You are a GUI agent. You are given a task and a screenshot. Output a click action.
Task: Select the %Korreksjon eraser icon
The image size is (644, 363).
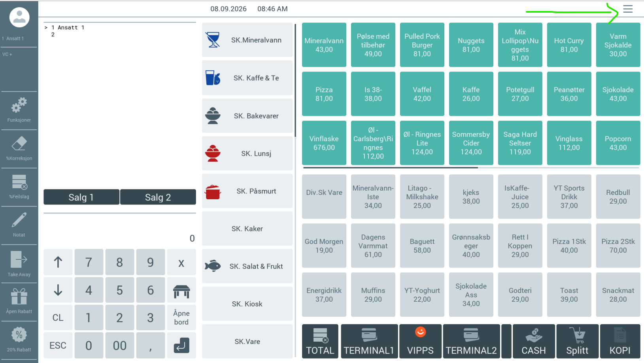[x=19, y=144]
